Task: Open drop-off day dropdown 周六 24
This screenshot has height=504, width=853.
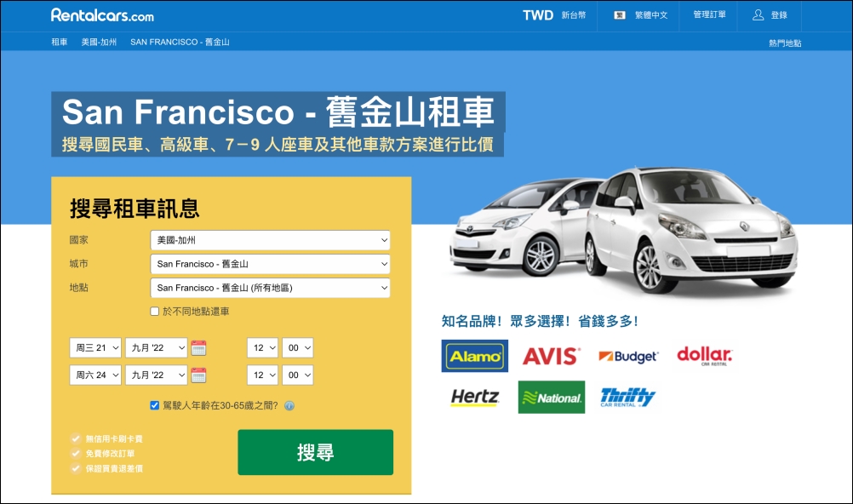Action: click(95, 375)
